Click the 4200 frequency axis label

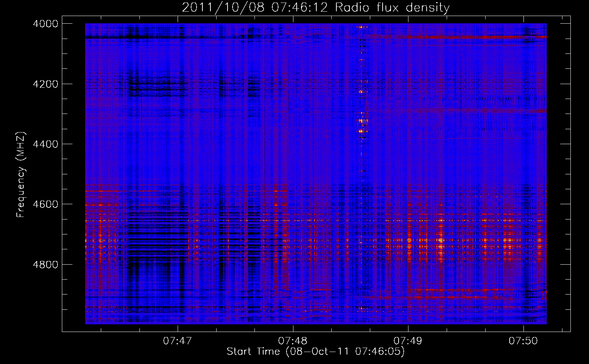tap(46, 84)
